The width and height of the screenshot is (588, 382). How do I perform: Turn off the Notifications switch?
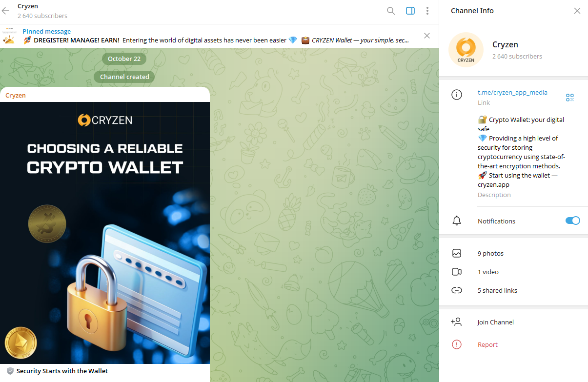click(572, 221)
